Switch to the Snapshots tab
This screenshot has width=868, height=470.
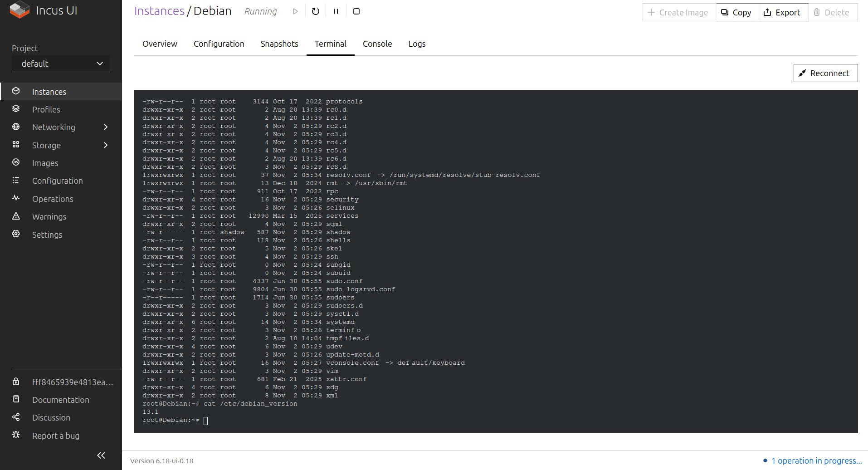click(279, 44)
